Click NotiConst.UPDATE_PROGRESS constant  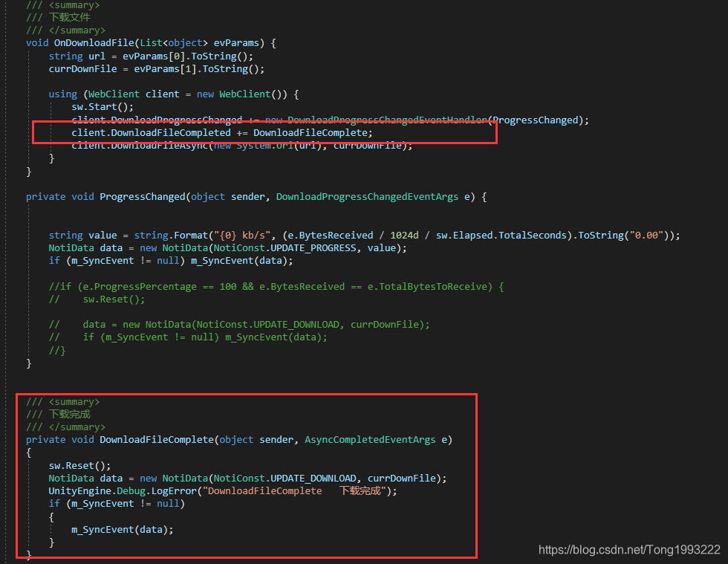pyautogui.click(x=285, y=248)
